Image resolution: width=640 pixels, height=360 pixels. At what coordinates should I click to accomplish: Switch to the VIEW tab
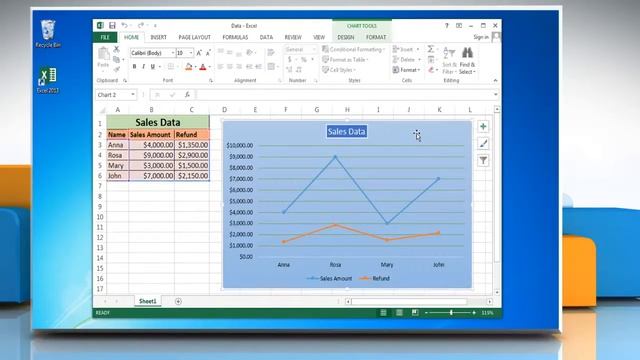coord(319,37)
